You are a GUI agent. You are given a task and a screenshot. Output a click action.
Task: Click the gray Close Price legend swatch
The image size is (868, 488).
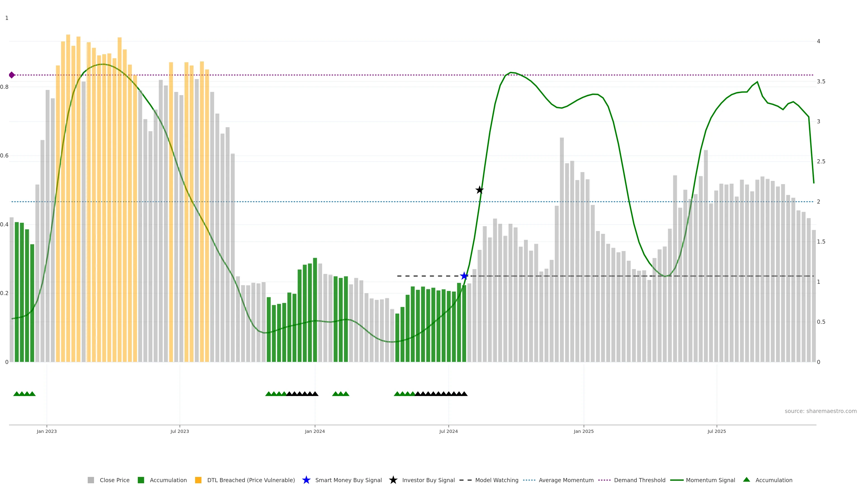point(91,480)
